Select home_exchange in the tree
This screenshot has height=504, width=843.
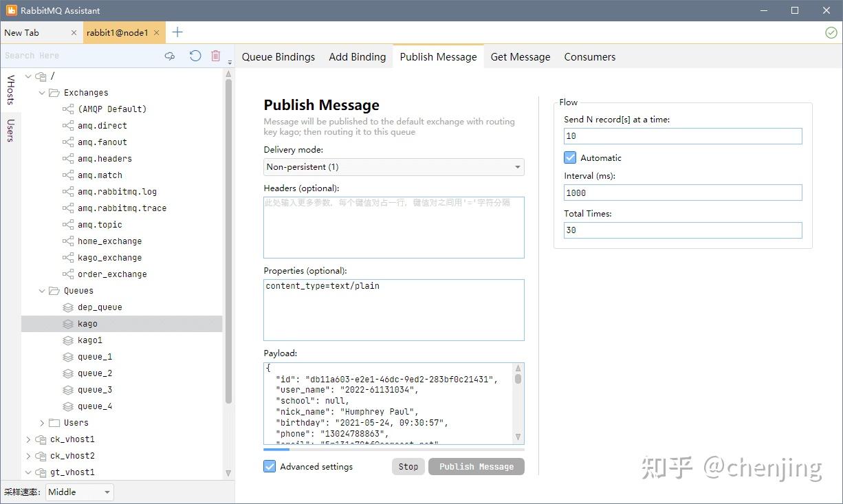[x=110, y=241]
